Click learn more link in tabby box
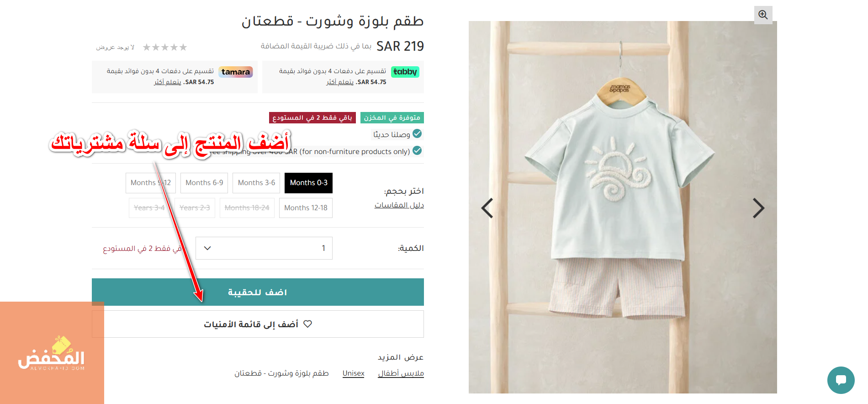Viewport: 868px width, 404px height. (340, 82)
